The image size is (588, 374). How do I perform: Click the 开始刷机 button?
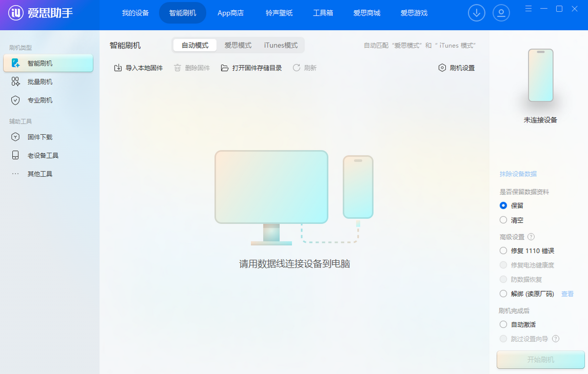[x=540, y=360]
